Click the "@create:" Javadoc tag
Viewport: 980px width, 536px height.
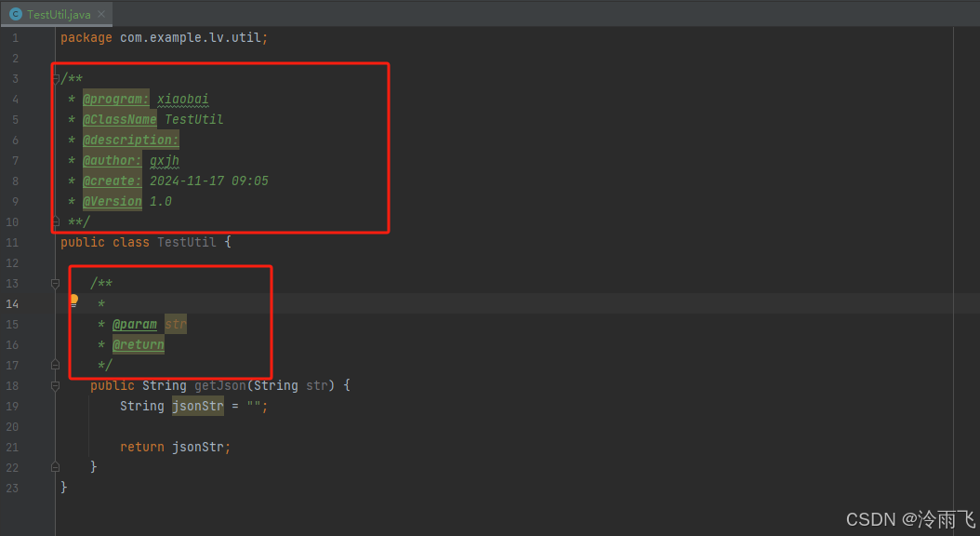112,181
